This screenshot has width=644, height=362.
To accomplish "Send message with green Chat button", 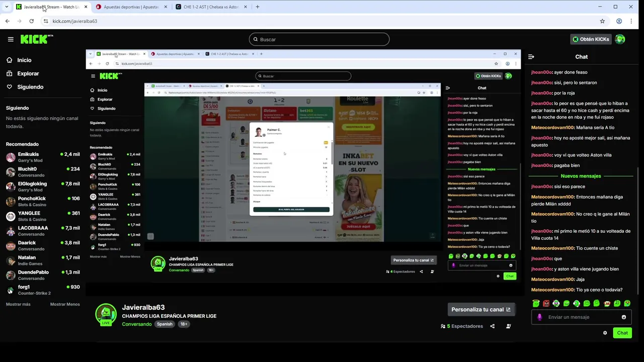I will tap(622, 333).
